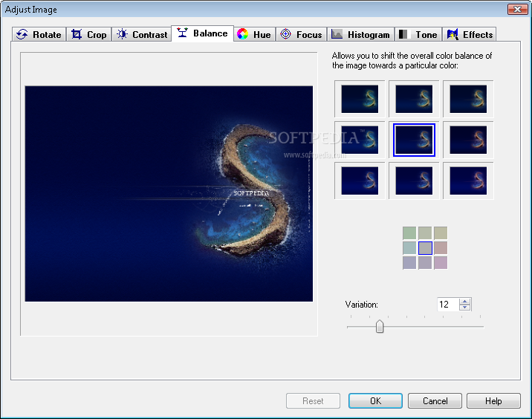Click the Tone tab icon
Viewport: 532px width, 419px height.
403,34
